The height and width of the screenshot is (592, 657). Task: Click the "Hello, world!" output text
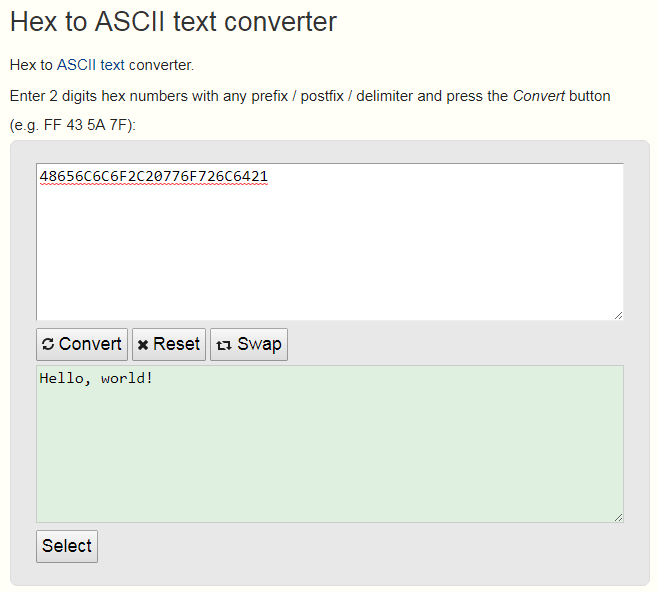[96, 379]
